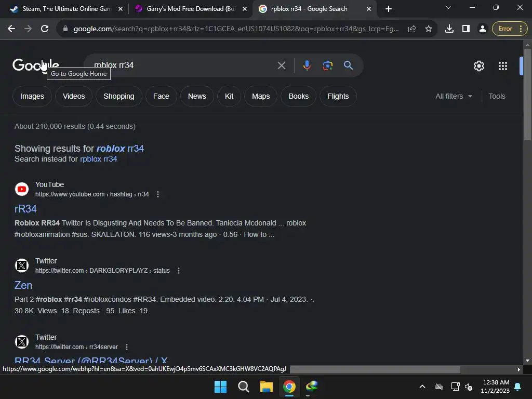Click the Chrome taskbar icon
The width and height of the screenshot is (532, 399).
pos(289,387)
